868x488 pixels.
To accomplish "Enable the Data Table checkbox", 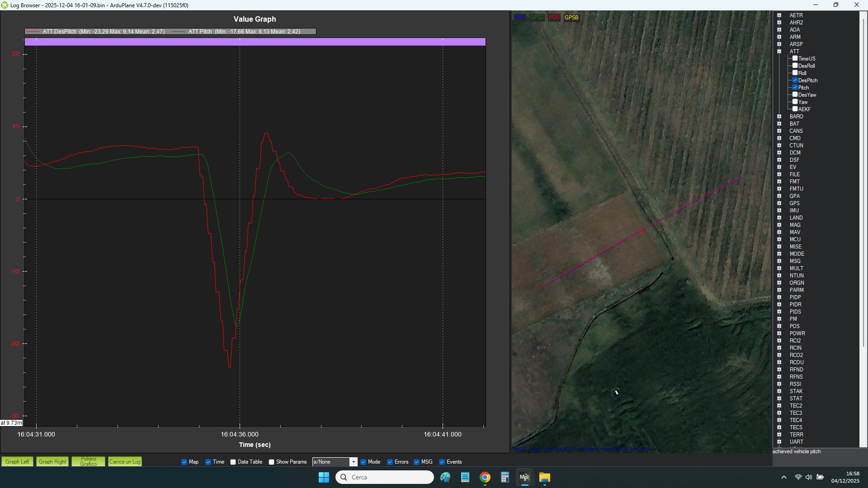I will pos(233,462).
